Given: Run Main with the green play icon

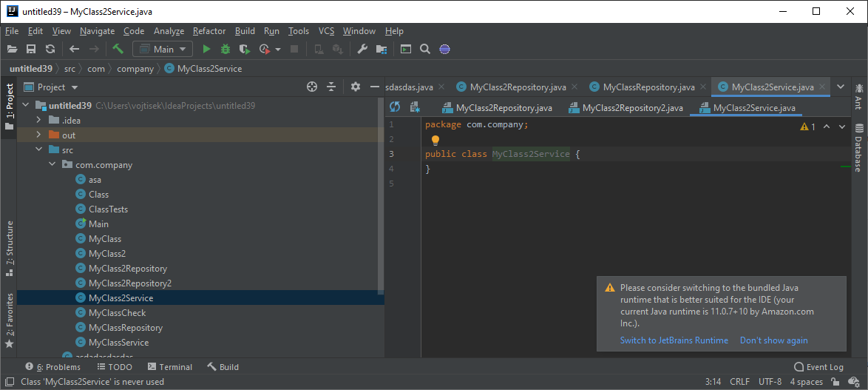Looking at the screenshot, I should pyautogui.click(x=206, y=50).
